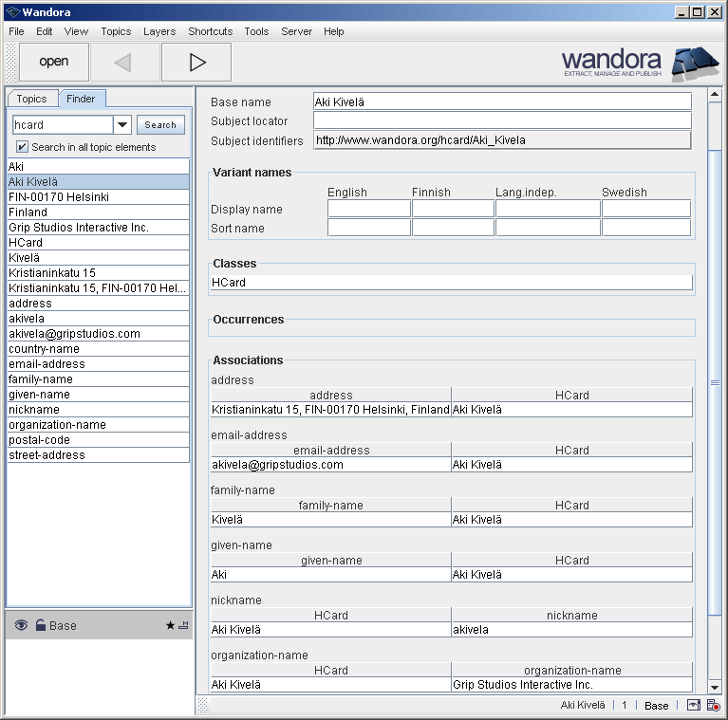Image resolution: width=728 pixels, height=720 pixels.
Task: Select Finland in the results list
Action: pos(99,212)
